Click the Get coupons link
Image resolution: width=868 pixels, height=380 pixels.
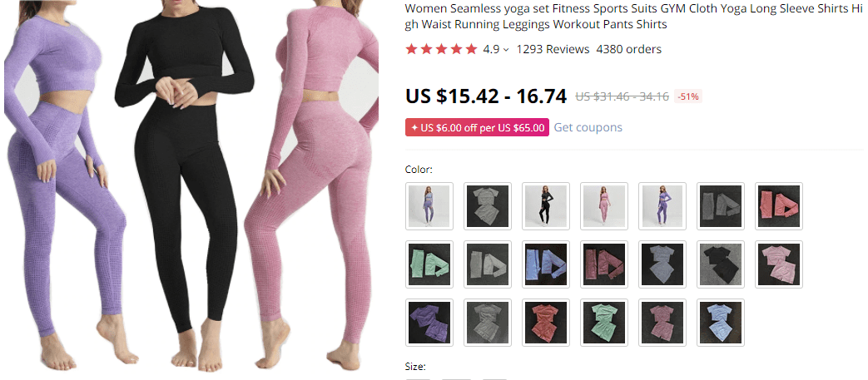(588, 127)
